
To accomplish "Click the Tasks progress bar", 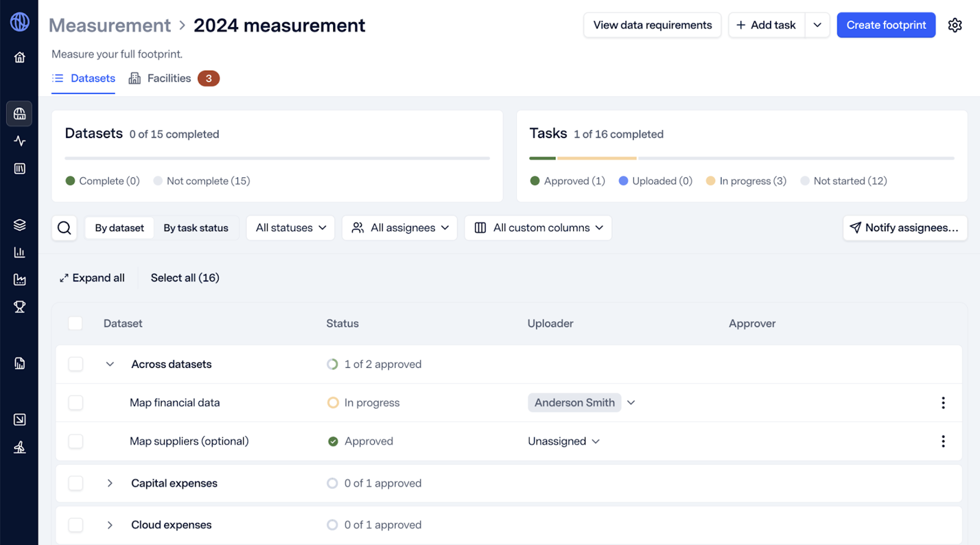I will (741, 158).
